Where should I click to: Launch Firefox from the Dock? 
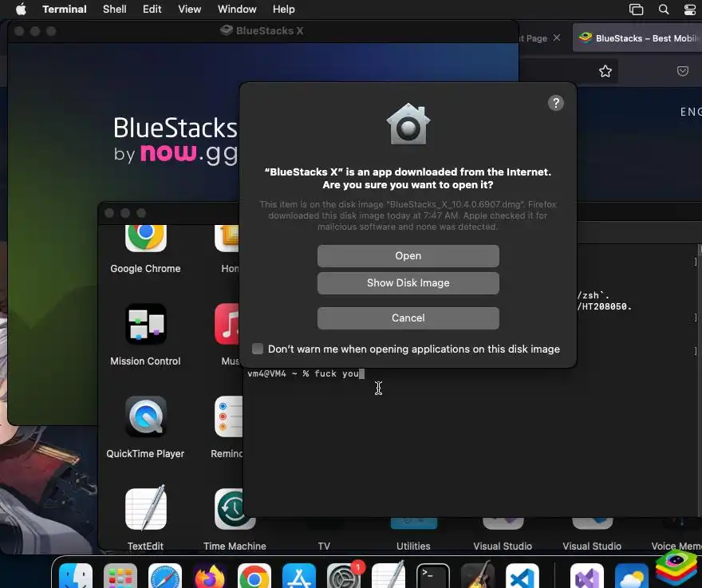pos(209,577)
